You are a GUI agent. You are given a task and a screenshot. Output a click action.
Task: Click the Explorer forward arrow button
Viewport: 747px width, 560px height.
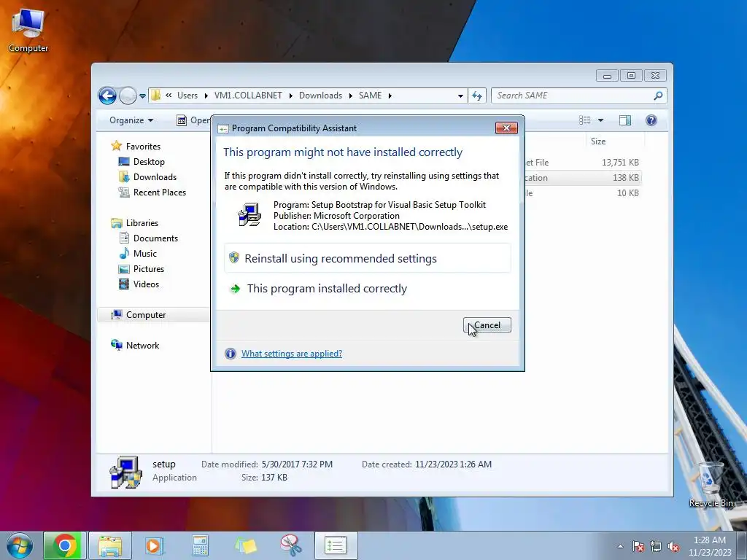point(128,96)
